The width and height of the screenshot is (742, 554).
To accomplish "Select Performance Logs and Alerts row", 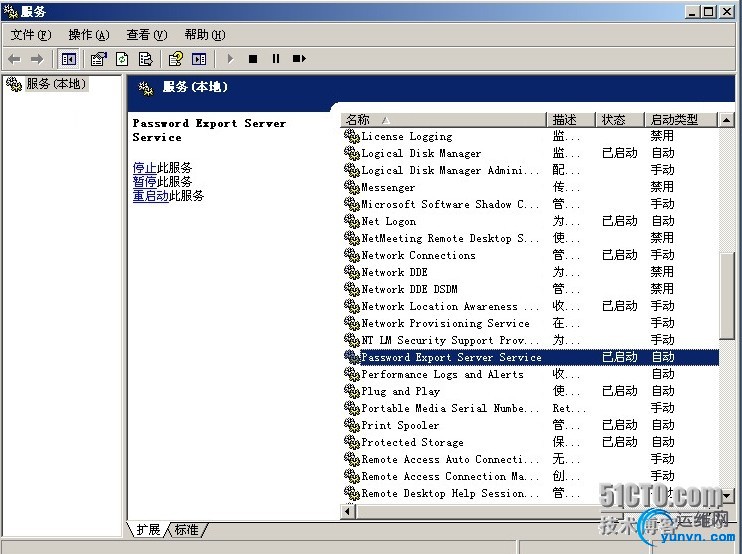I will [x=530, y=374].
